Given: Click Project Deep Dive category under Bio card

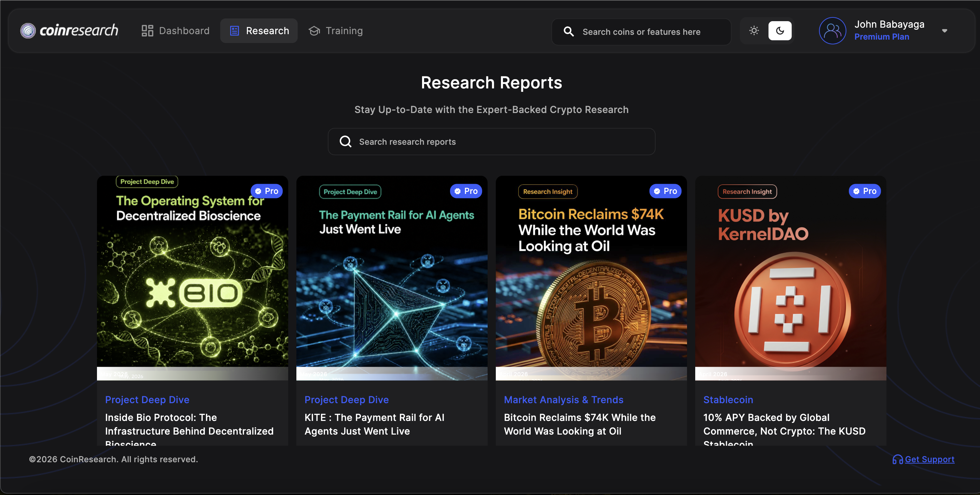Looking at the screenshot, I should [x=147, y=399].
